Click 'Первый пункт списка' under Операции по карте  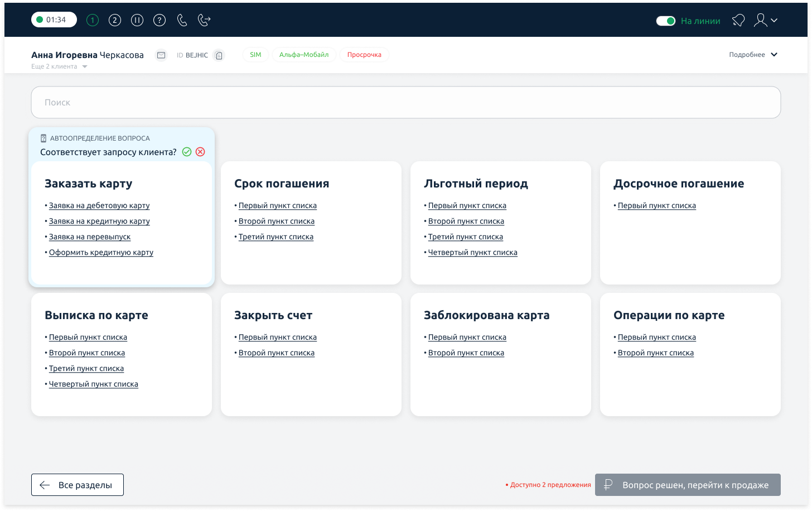coord(657,337)
